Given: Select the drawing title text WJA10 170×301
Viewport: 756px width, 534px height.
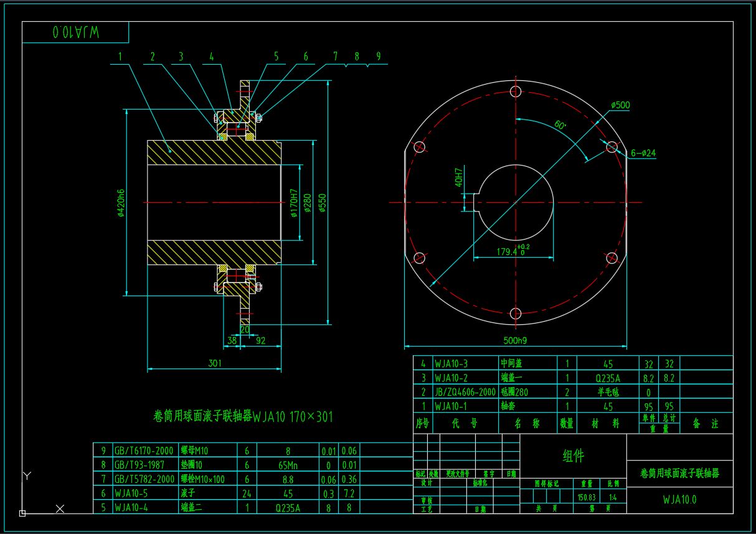Looking at the screenshot, I should pyautogui.click(x=243, y=416).
